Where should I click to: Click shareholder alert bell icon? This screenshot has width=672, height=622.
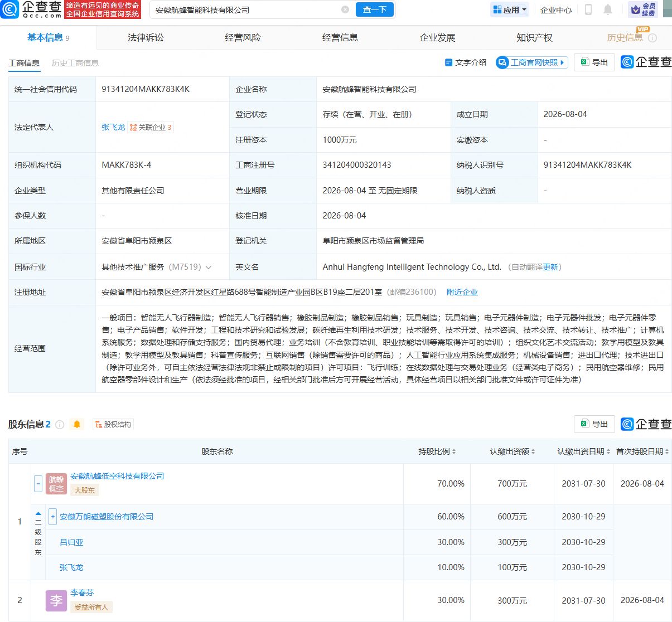[x=77, y=425]
